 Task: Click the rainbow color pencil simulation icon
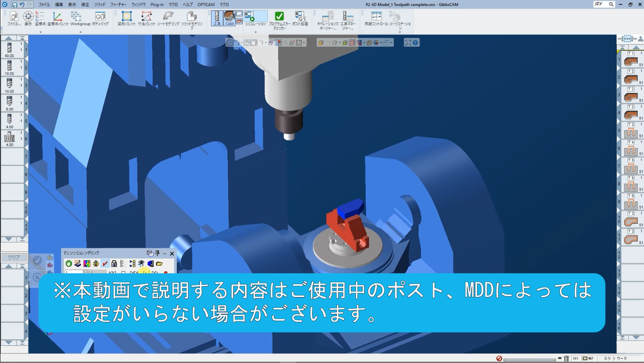coord(87,264)
